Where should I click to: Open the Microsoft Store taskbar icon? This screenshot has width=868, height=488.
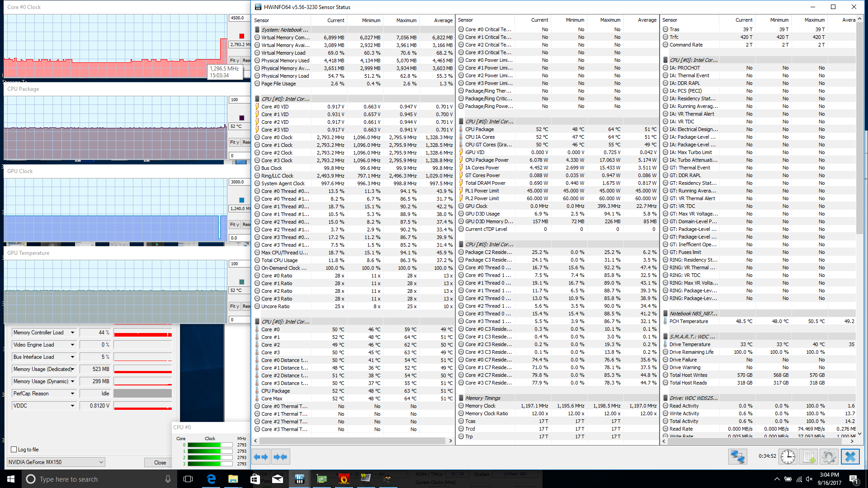point(255,479)
